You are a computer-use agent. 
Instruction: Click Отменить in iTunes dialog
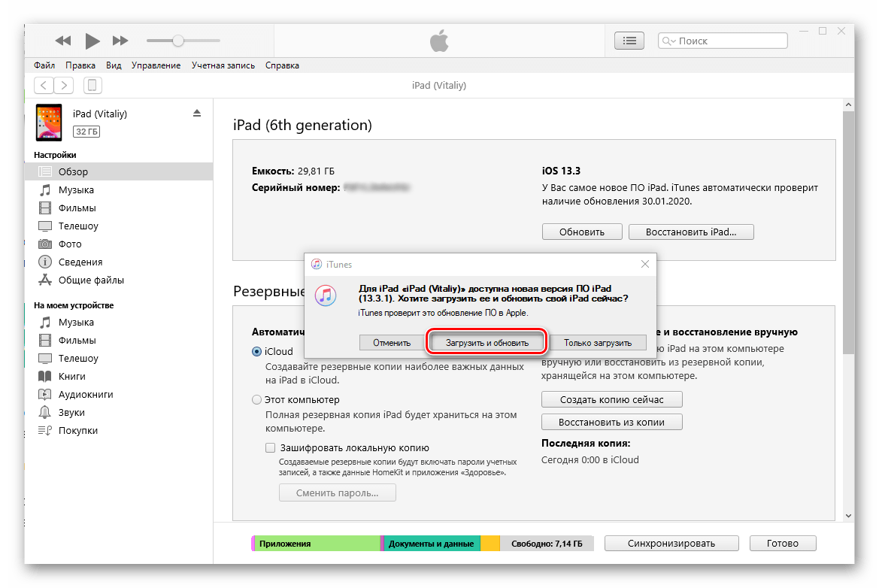coord(392,342)
